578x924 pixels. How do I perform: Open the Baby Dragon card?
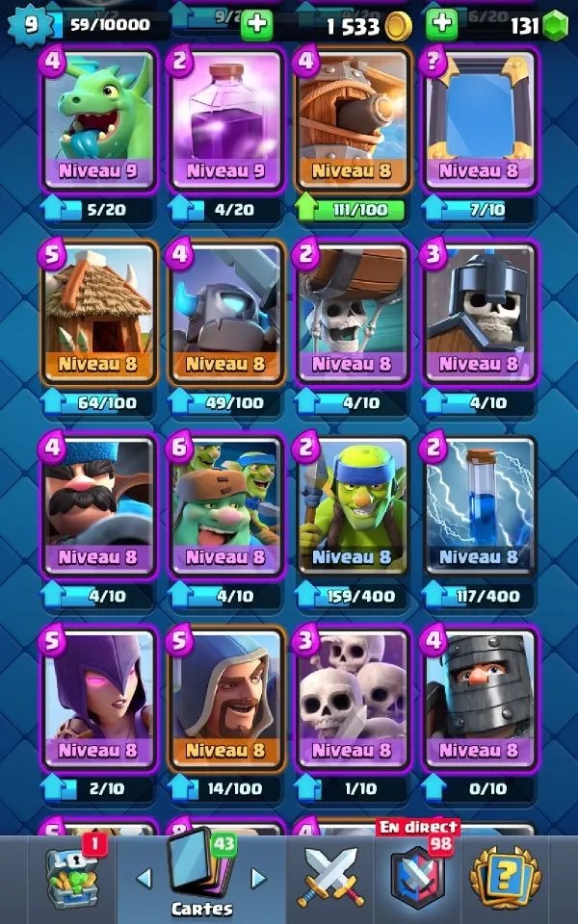click(x=98, y=121)
